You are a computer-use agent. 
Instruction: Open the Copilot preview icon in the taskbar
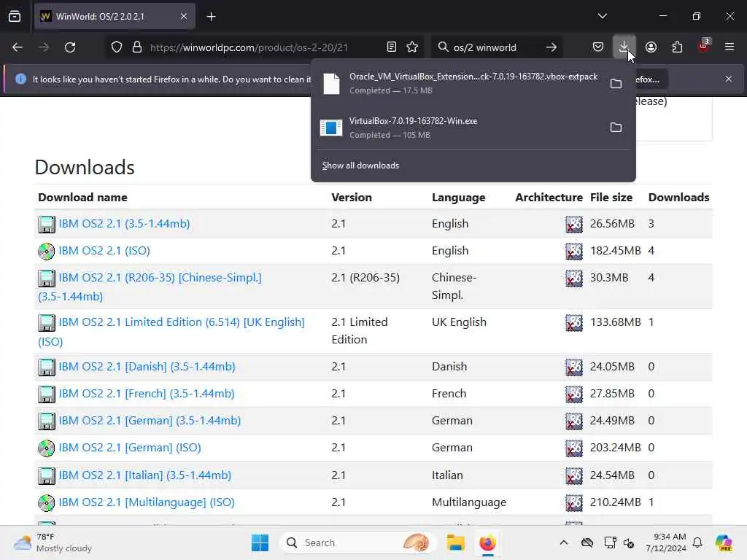(723, 542)
